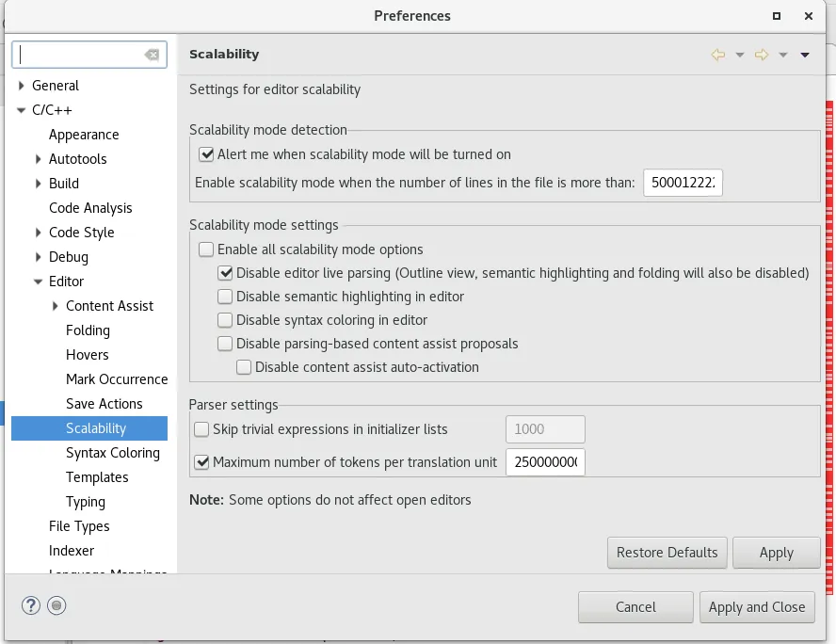
Task: Enable all scalability mode options checkbox
Action: coord(206,250)
